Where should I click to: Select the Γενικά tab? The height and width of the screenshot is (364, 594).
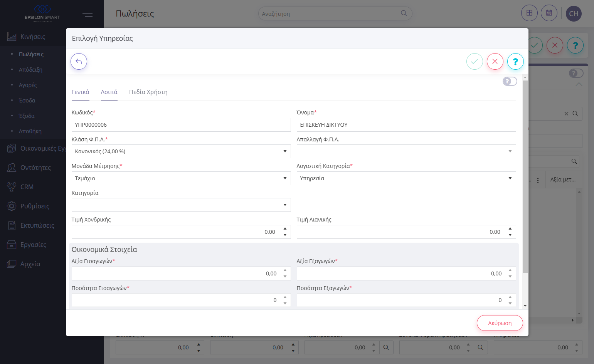point(81,92)
